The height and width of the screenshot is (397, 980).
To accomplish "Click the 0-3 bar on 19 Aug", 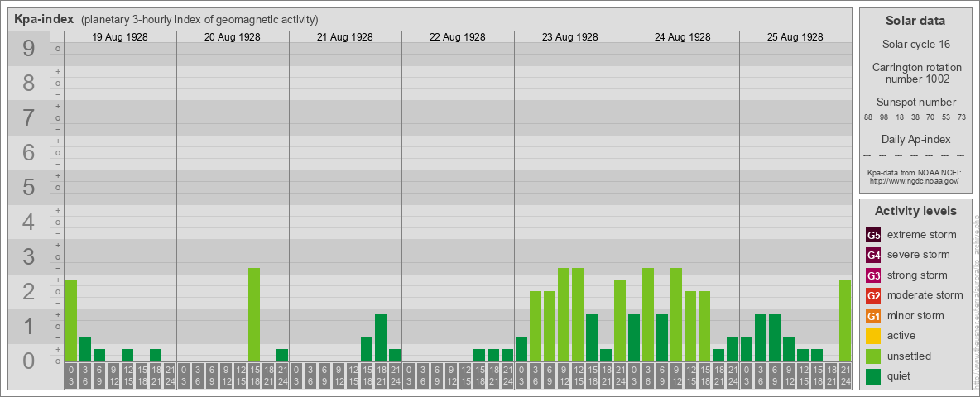I will coord(71,320).
